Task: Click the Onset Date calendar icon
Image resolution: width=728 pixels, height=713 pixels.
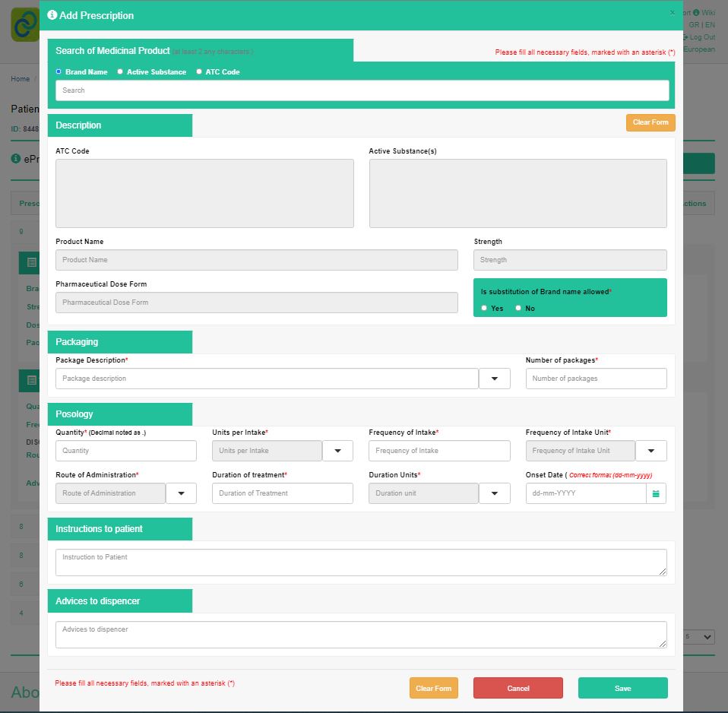Action: click(x=656, y=493)
